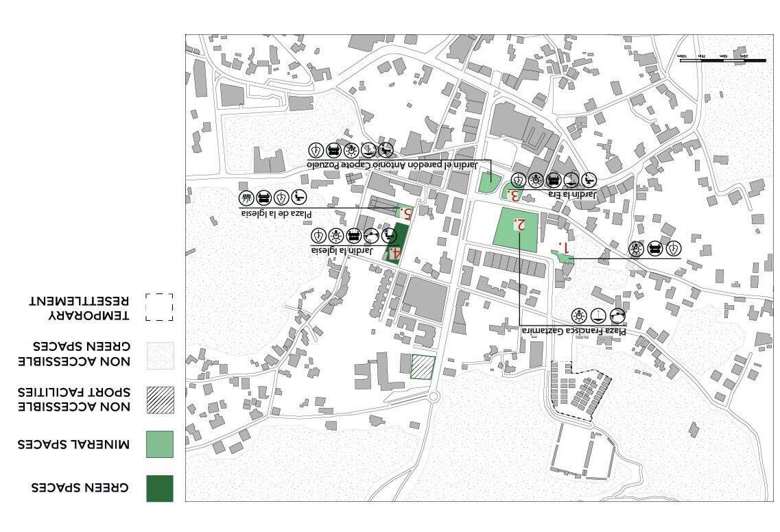
Task: Click the red number 5 on the map
Action: (406, 214)
